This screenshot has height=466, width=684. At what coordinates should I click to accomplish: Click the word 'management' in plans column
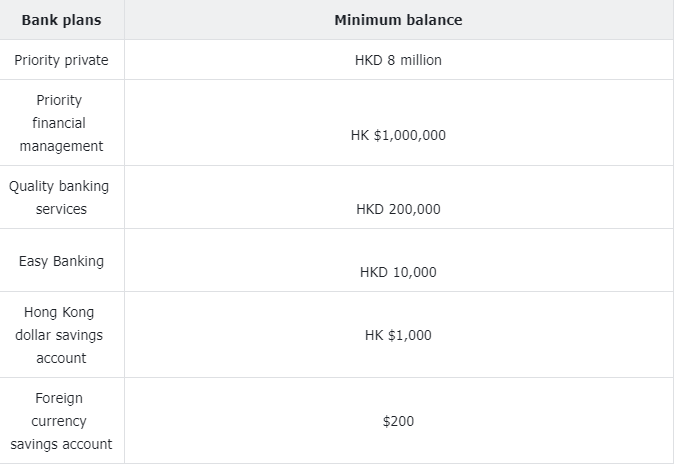pos(62,146)
